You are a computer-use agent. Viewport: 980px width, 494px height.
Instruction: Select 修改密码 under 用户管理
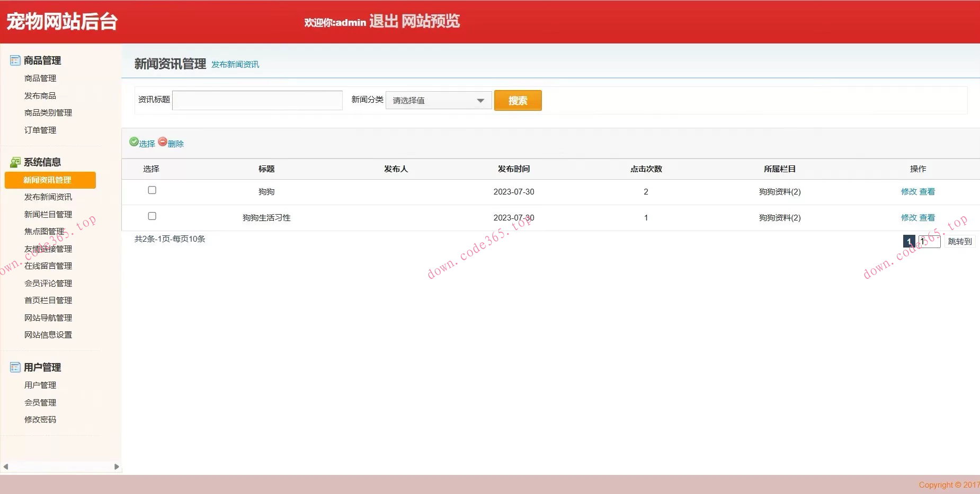40,419
